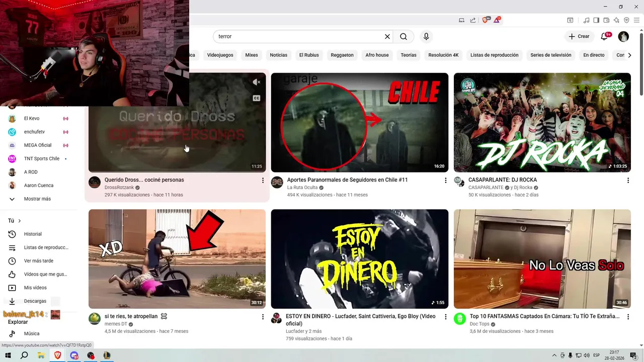The width and height of the screenshot is (644, 362).
Task: Click the Doc Tops green channel avatar
Action: [x=460, y=319]
